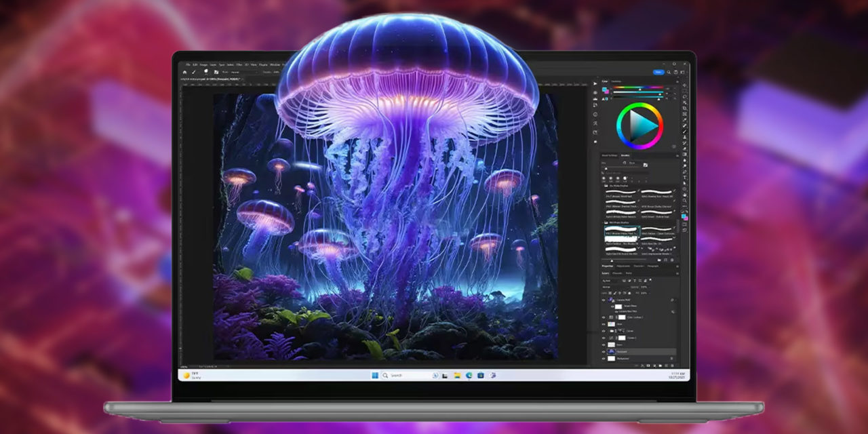Viewport: 868px width, 434px height.
Task: Select the Brush tool in right toolbar
Action: click(684, 131)
